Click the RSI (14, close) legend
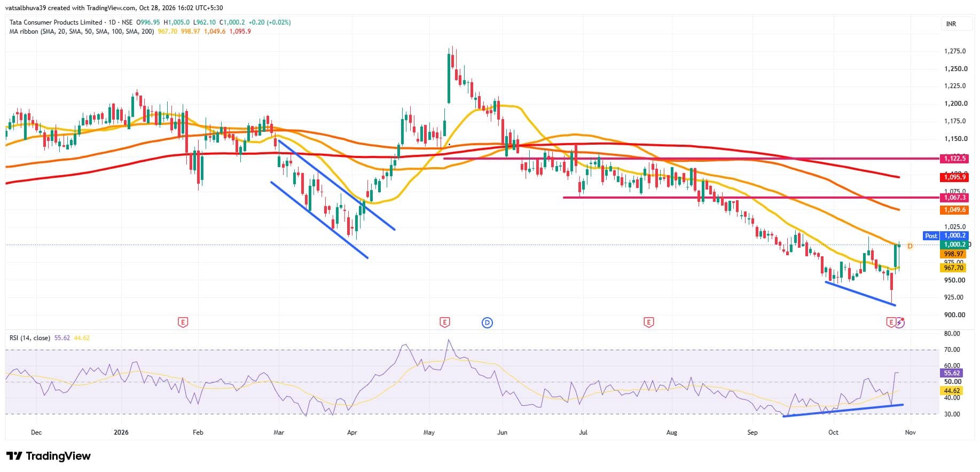 (30, 338)
